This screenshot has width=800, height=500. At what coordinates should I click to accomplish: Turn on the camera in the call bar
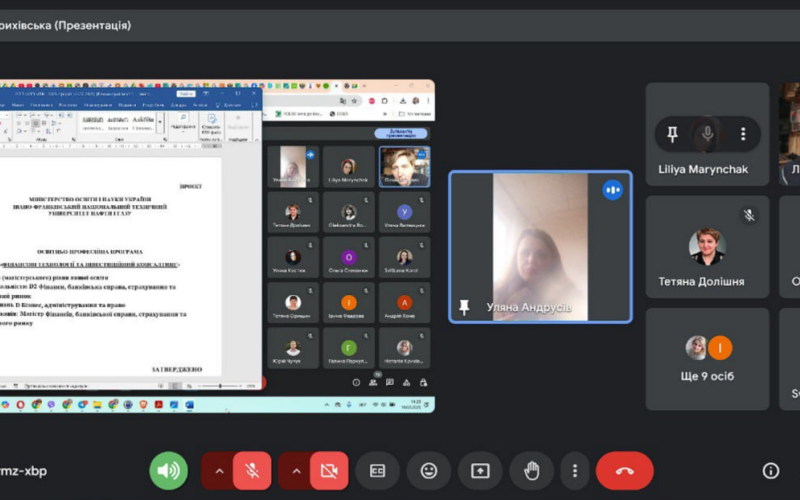[329, 470]
